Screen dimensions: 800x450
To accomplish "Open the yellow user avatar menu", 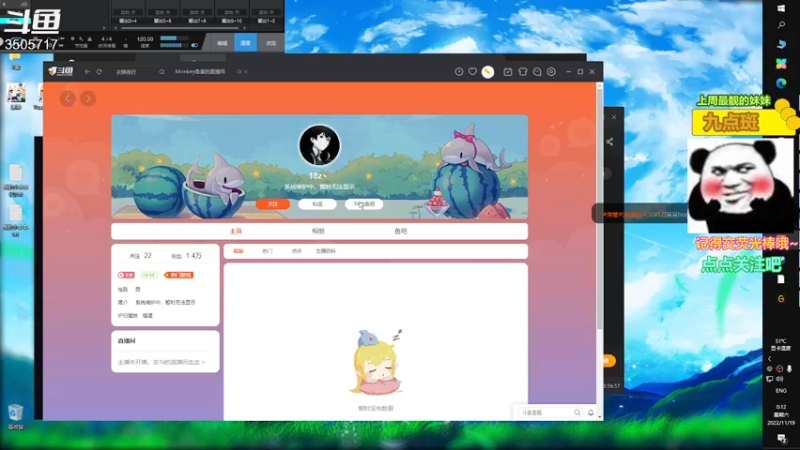I will 488,72.
